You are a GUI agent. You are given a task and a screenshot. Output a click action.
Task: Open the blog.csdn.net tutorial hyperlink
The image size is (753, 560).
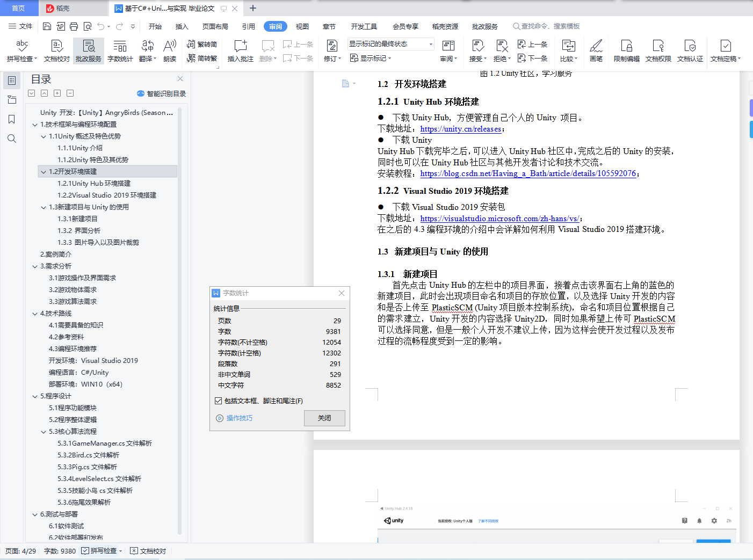(x=528, y=173)
